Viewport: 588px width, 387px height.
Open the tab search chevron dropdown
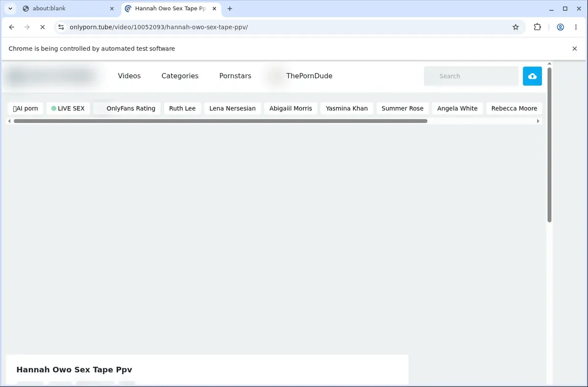click(x=10, y=8)
